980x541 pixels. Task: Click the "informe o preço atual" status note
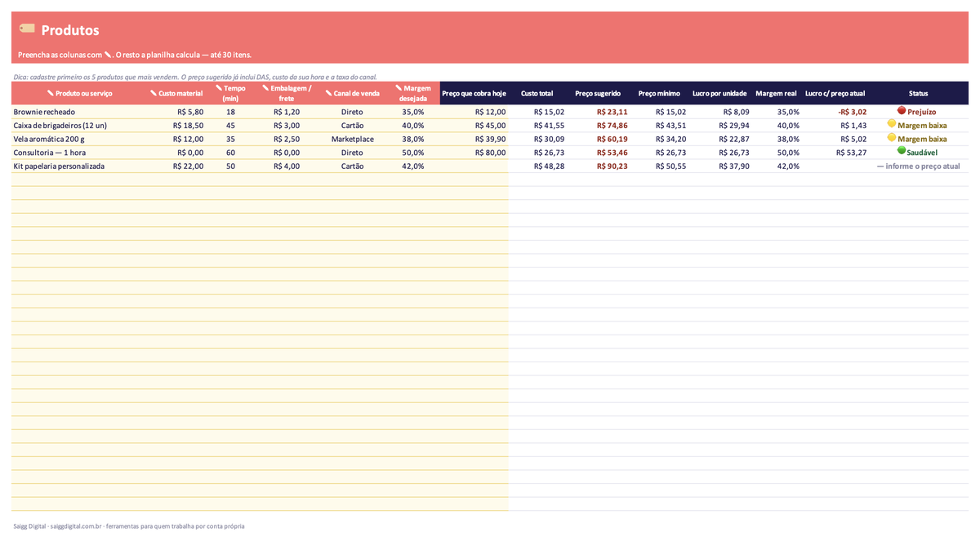pos(918,166)
